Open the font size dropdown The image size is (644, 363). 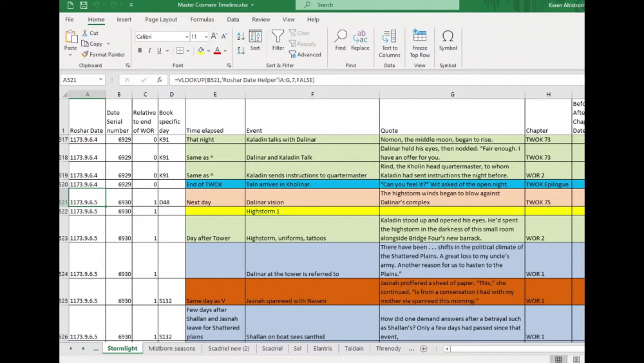point(206,37)
